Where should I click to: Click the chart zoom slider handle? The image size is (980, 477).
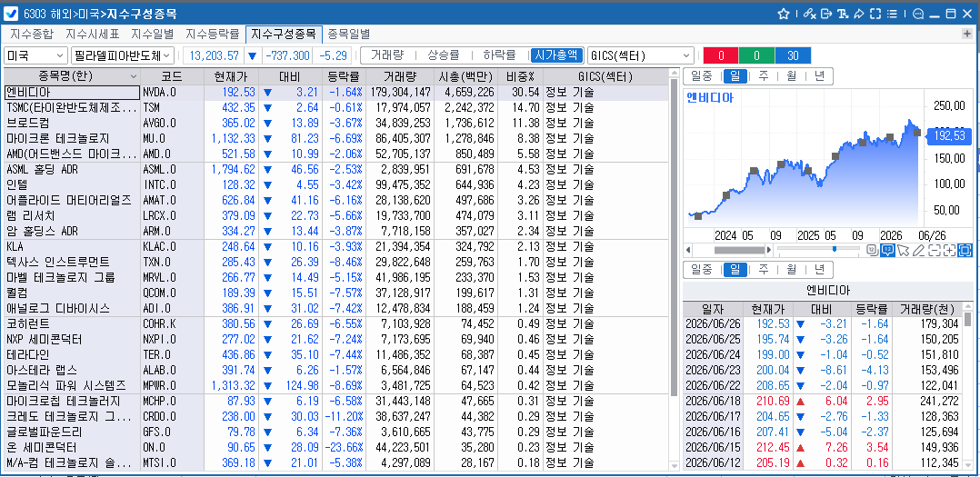point(835,249)
